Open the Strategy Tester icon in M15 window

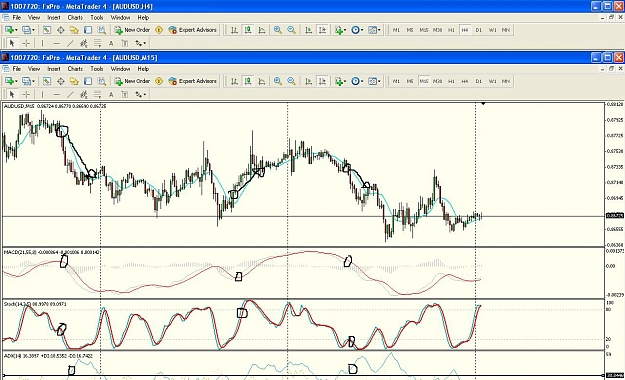[x=102, y=81]
